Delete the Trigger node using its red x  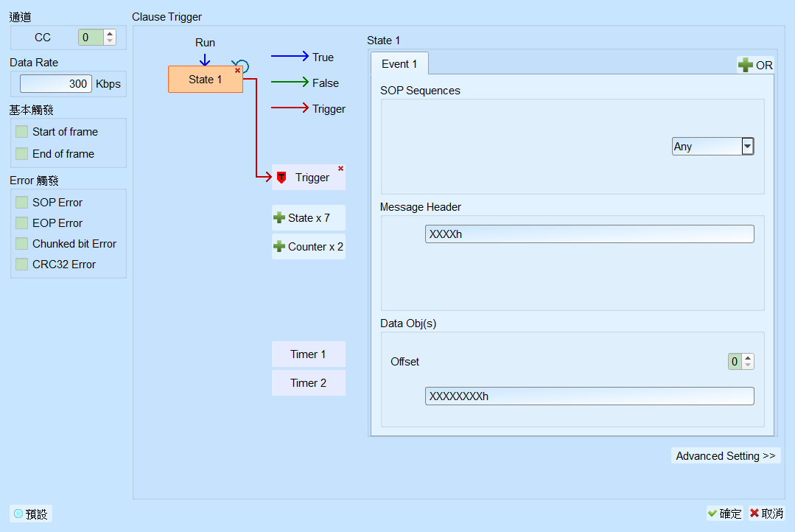pyautogui.click(x=340, y=169)
